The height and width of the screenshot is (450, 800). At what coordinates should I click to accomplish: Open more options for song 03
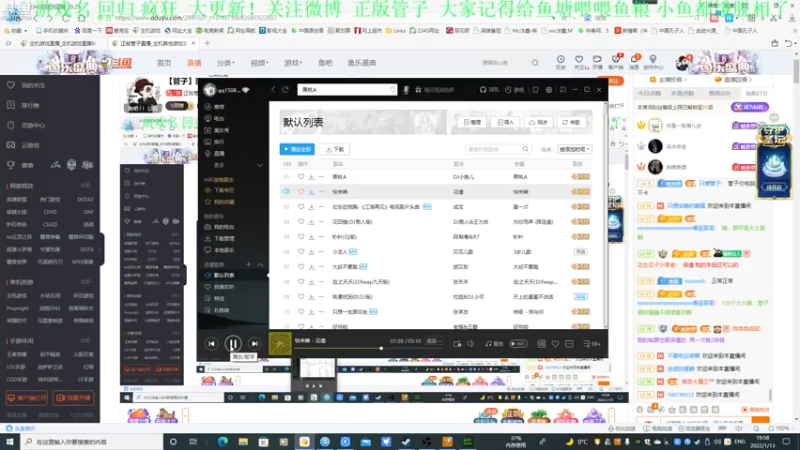(321, 207)
